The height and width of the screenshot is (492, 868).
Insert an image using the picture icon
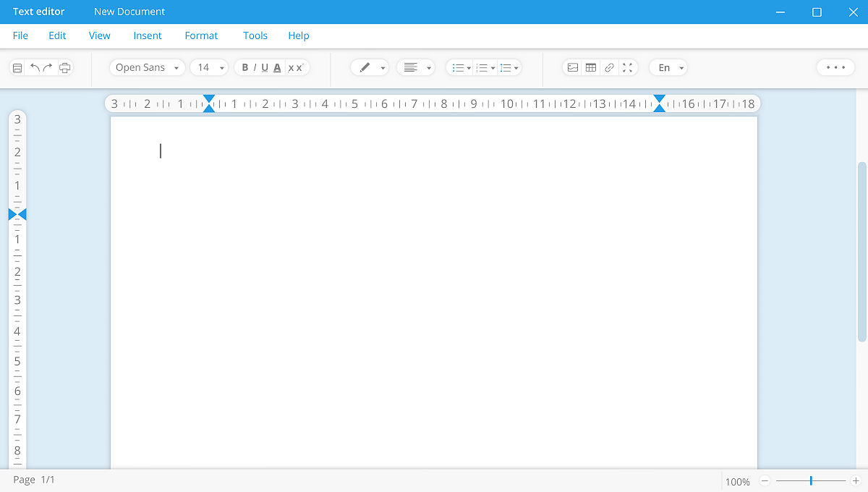[573, 68]
